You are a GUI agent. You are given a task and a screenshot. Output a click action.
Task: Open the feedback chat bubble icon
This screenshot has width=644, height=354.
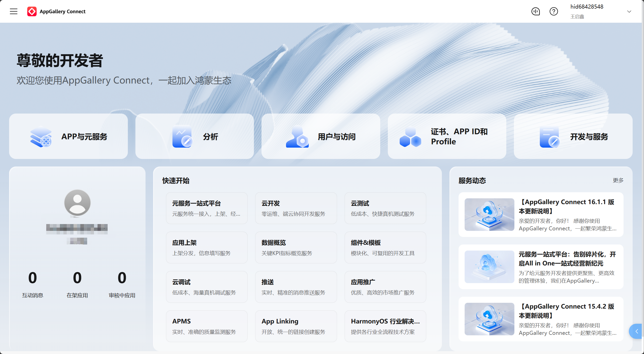coord(535,11)
